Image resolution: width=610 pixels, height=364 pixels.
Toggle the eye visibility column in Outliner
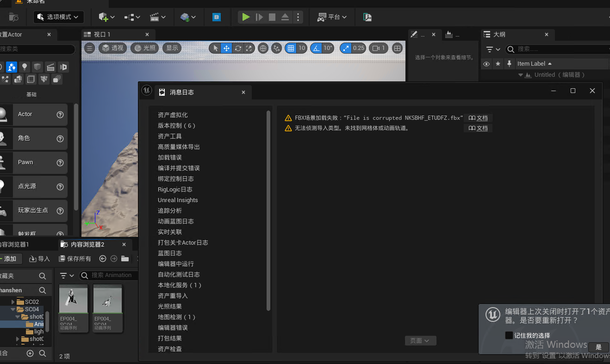486,64
